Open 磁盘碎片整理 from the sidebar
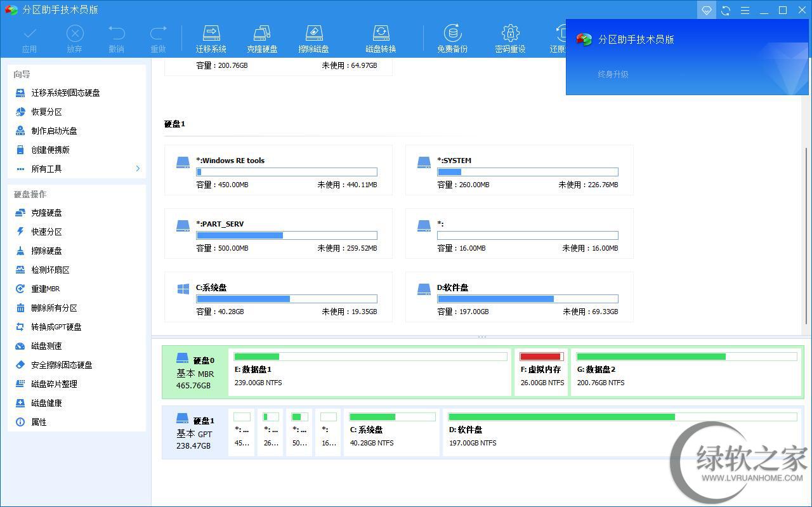This screenshot has height=507, width=812. tap(54, 384)
